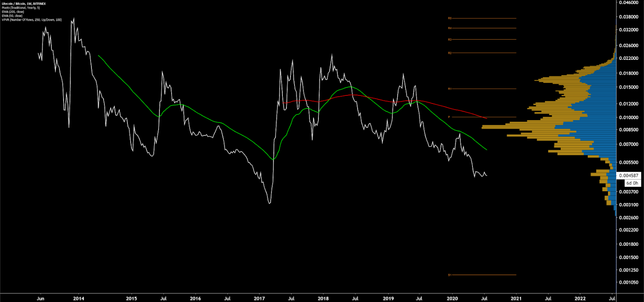
Task: Click the 2017 label on time axis
Action: coord(259,298)
